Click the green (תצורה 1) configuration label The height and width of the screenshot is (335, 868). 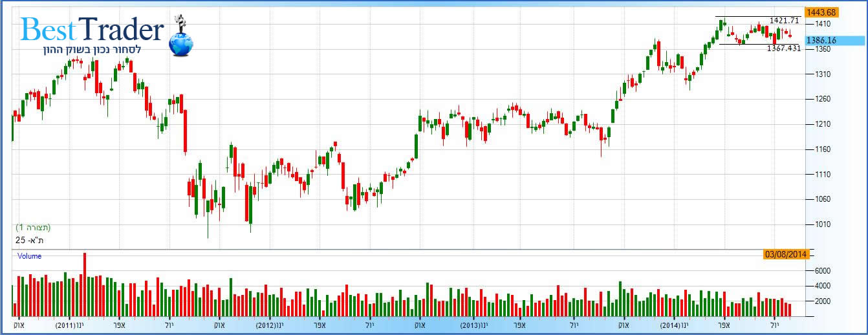pyautogui.click(x=33, y=228)
